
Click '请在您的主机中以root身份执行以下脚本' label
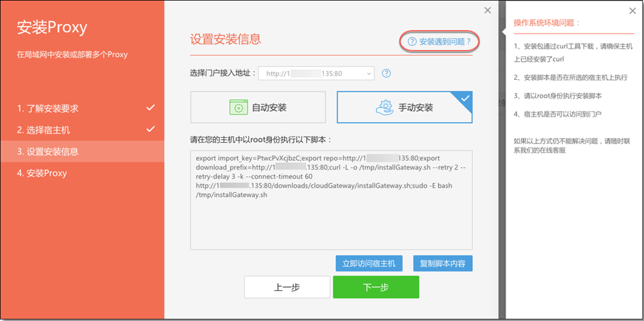(261, 139)
